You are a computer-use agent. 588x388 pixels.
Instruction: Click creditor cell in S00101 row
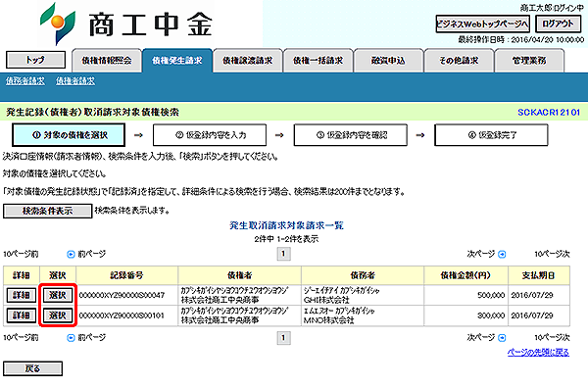point(240,315)
